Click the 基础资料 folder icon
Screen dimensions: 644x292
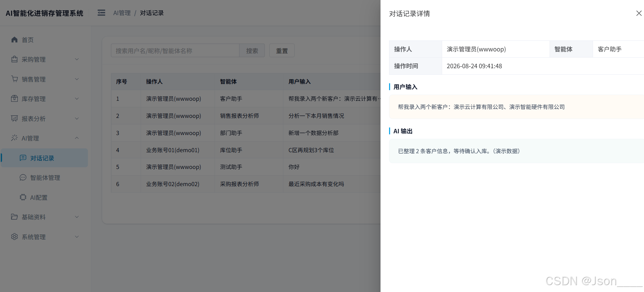[14, 217]
